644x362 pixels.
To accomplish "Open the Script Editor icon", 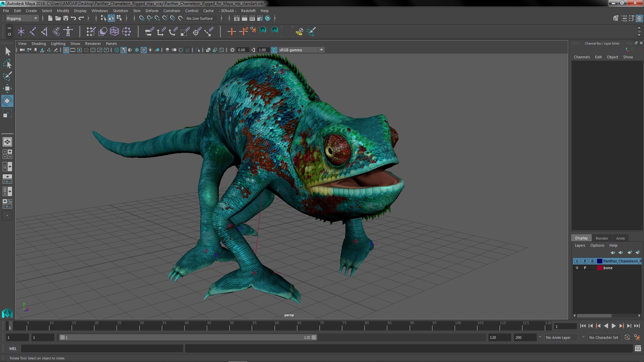I will click(638, 349).
